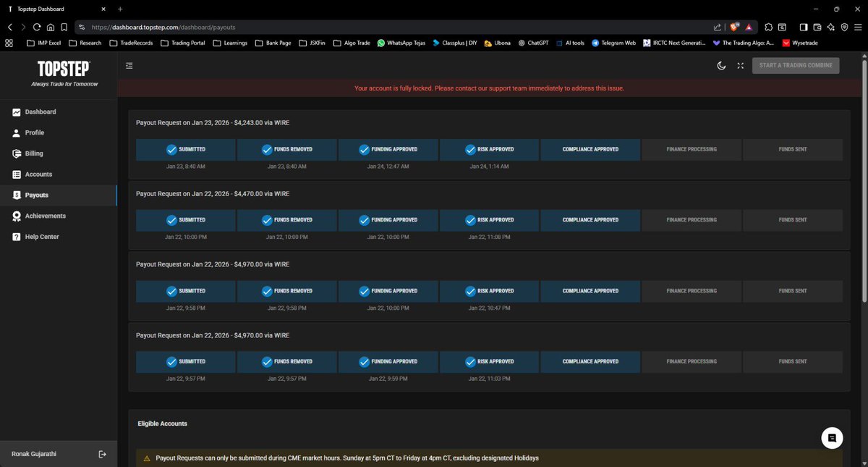Viewport: 868px width, 467px height.
Task: Open Algo Trade bookmark folder
Action: point(351,43)
